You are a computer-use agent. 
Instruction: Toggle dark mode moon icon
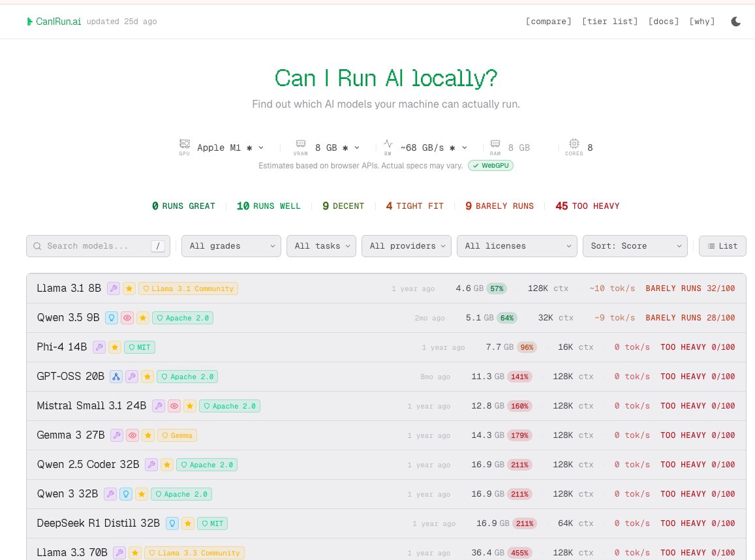[735, 21]
